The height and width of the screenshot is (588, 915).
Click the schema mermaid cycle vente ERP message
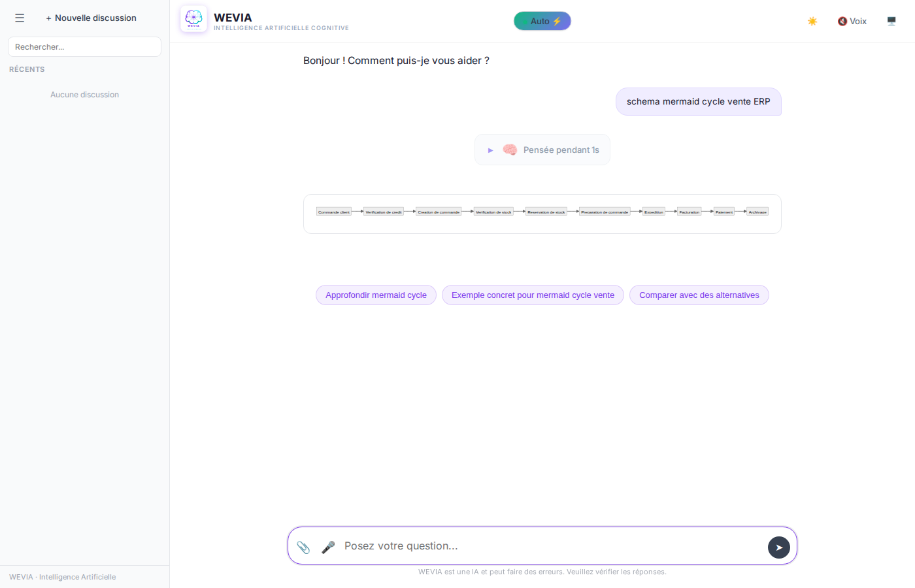[x=698, y=102]
